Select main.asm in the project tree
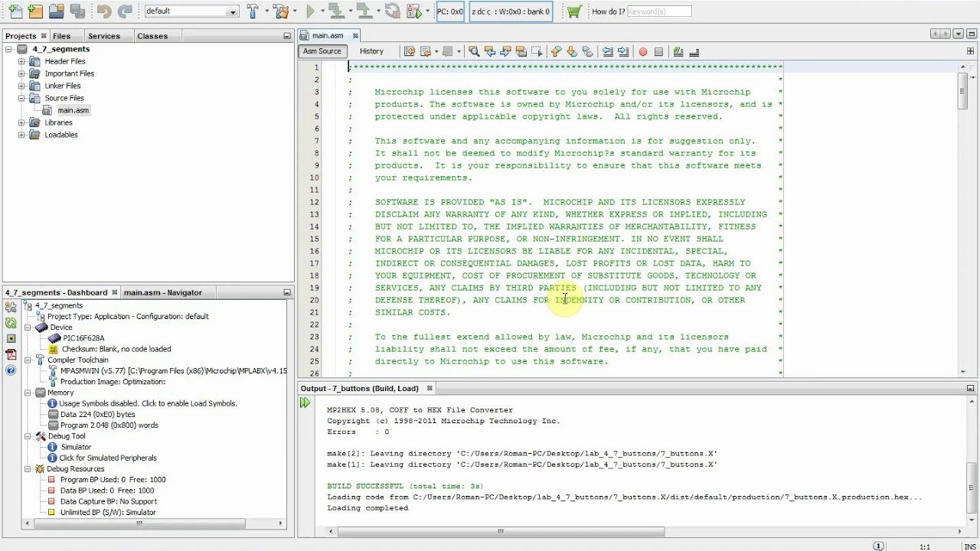 (73, 110)
